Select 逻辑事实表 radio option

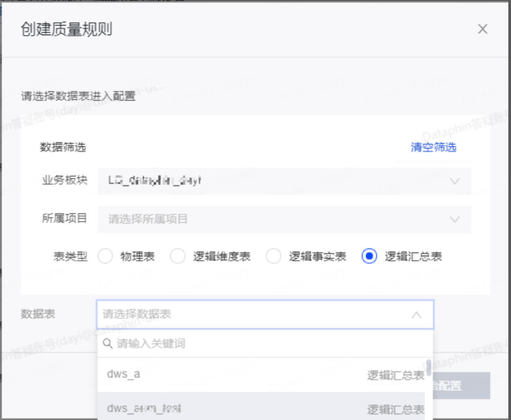click(x=273, y=257)
